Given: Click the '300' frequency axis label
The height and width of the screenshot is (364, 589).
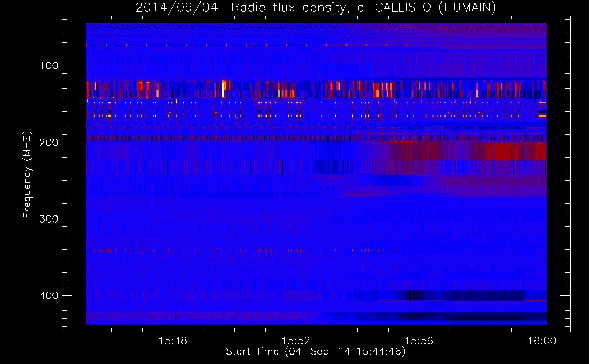Looking at the screenshot, I should click(49, 219).
